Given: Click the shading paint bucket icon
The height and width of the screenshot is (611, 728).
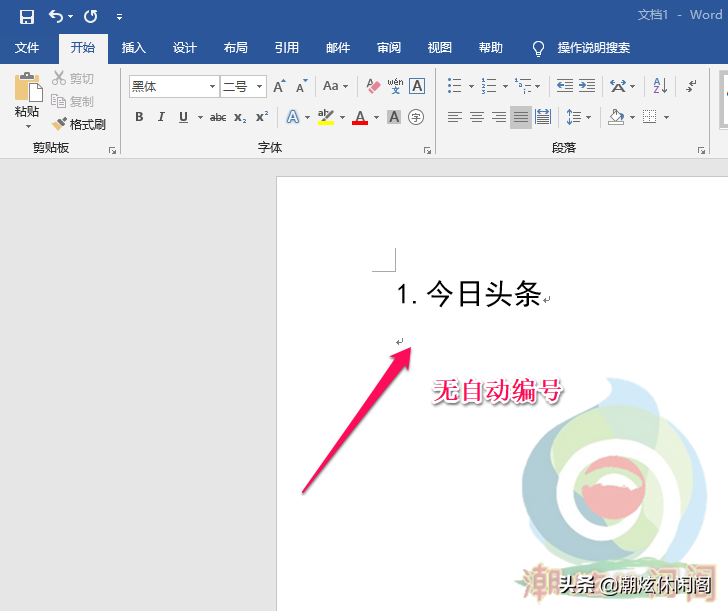Looking at the screenshot, I should [616, 117].
